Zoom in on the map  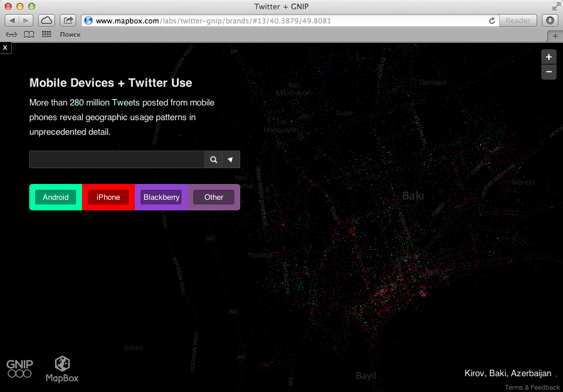[x=548, y=57]
